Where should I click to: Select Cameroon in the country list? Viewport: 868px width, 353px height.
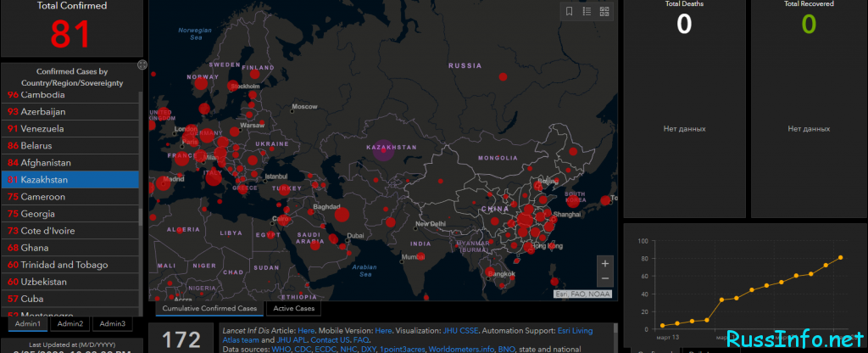[70, 197]
